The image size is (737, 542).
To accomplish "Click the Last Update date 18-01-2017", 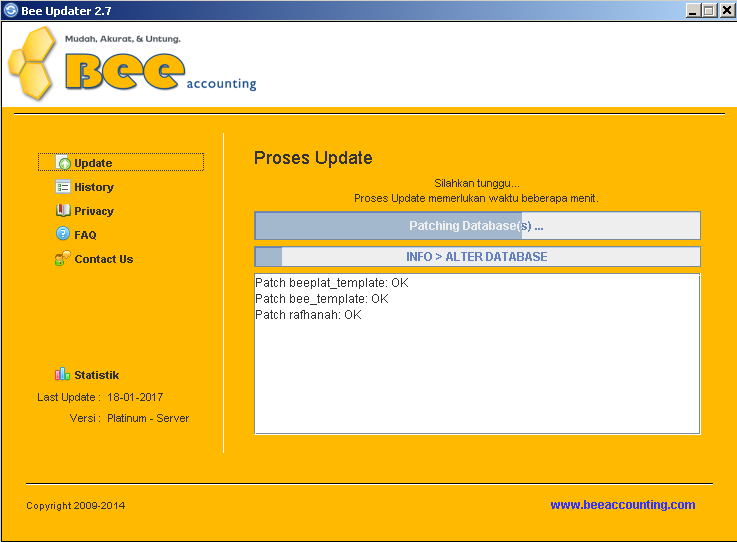I will point(135,397).
